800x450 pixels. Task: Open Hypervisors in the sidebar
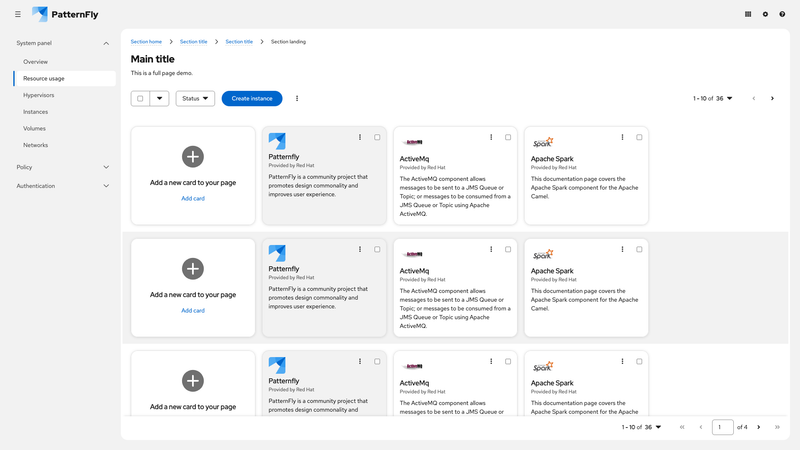(38, 95)
